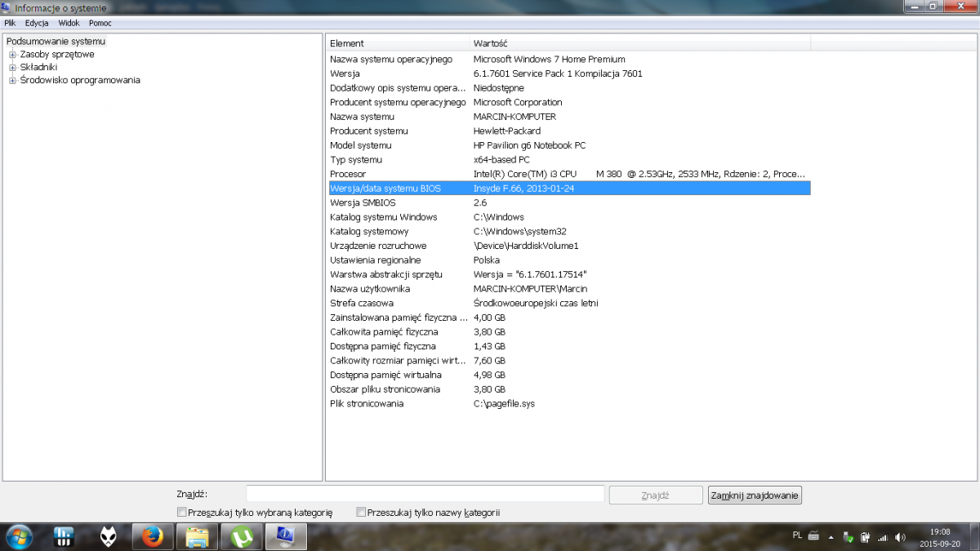Select the Model systemu row

[568, 145]
